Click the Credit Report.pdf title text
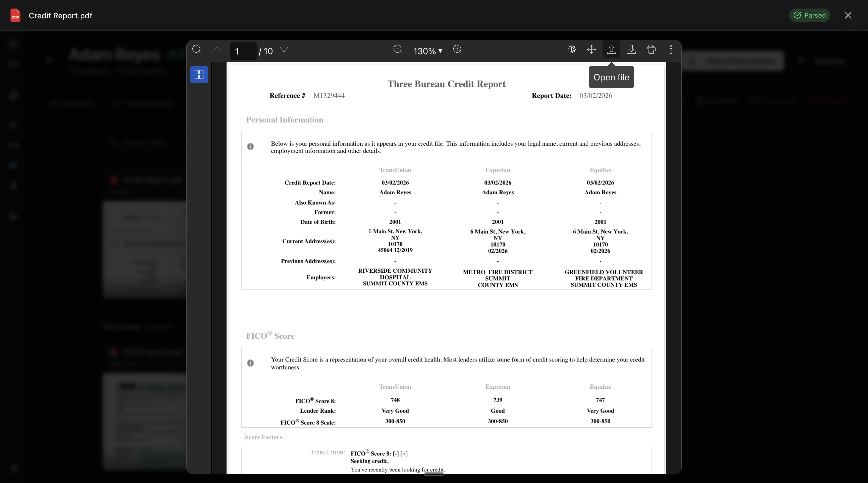This screenshot has height=483, width=868. pos(60,16)
